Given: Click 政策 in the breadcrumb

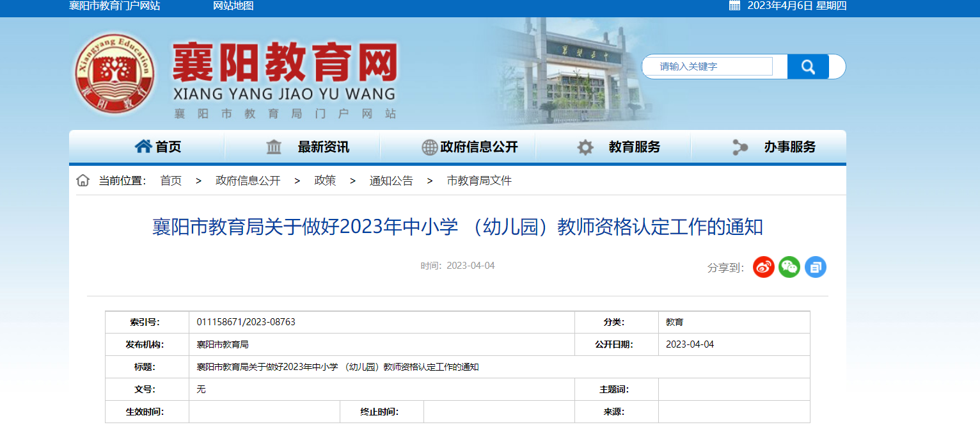Looking at the screenshot, I should click(x=325, y=181).
